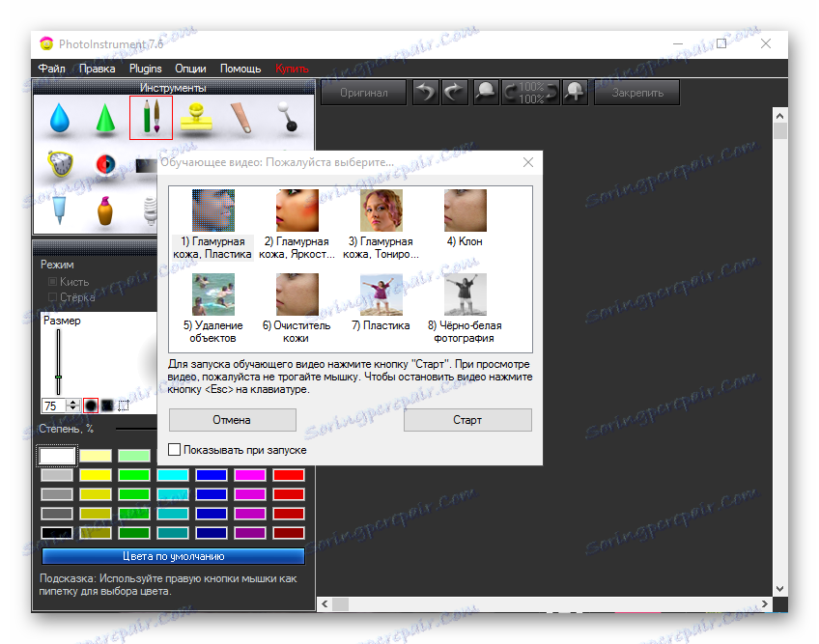Tick the Показывать при запуске checkbox
The width and height of the screenshot is (819, 644).
pos(175,449)
